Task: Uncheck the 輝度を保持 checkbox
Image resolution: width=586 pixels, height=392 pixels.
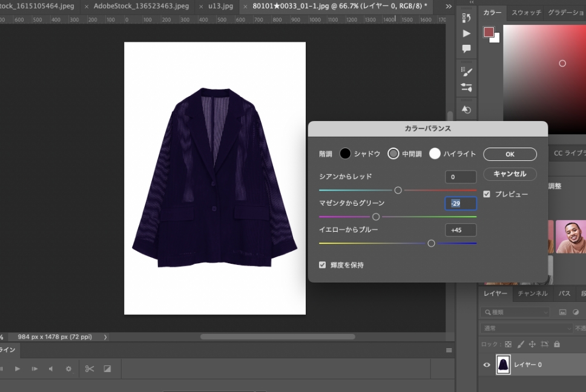Action: tap(323, 264)
